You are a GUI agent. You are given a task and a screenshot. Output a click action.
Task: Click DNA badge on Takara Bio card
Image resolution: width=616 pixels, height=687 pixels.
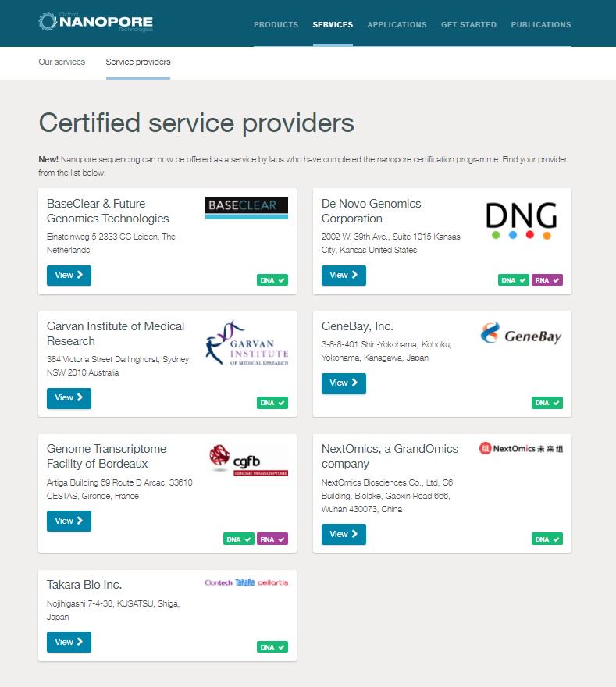(x=272, y=646)
